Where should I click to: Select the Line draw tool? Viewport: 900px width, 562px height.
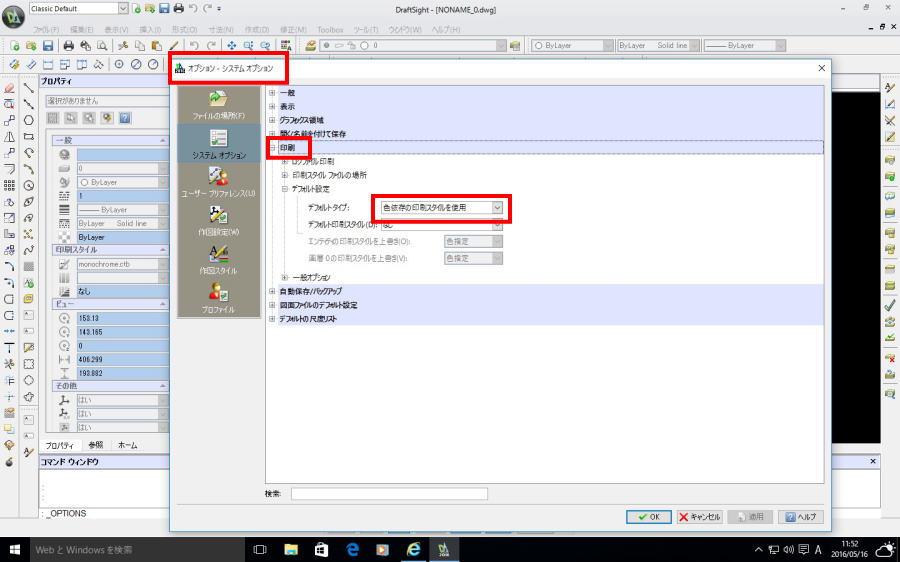[28, 88]
